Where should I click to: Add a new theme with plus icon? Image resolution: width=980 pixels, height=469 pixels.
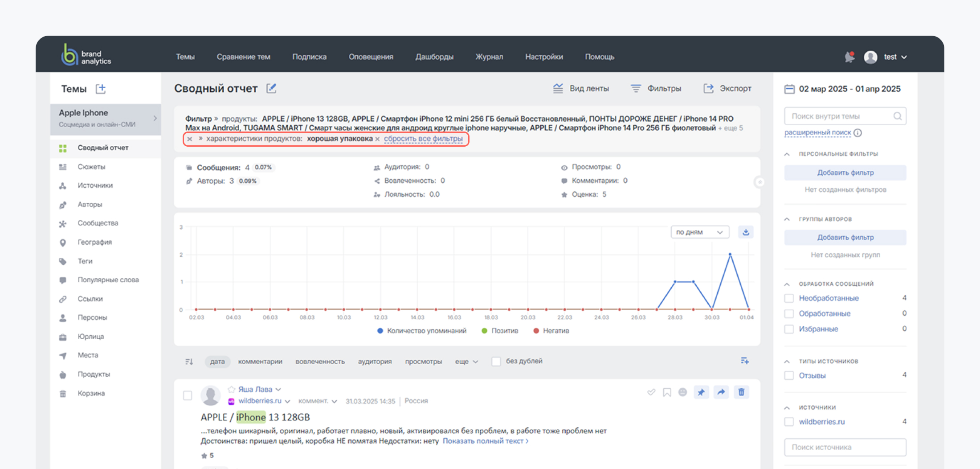tap(101, 89)
